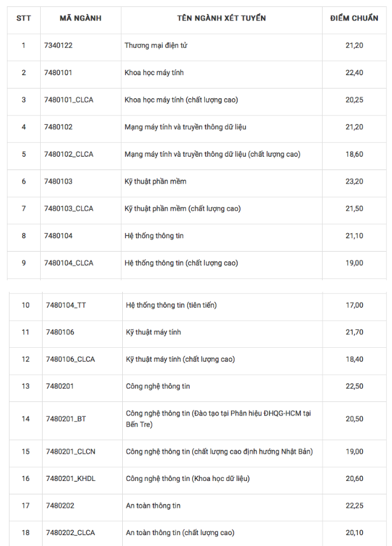392x546 pixels.
Task: Select the Thương mại điện tử cell
Action: (156, 45)
